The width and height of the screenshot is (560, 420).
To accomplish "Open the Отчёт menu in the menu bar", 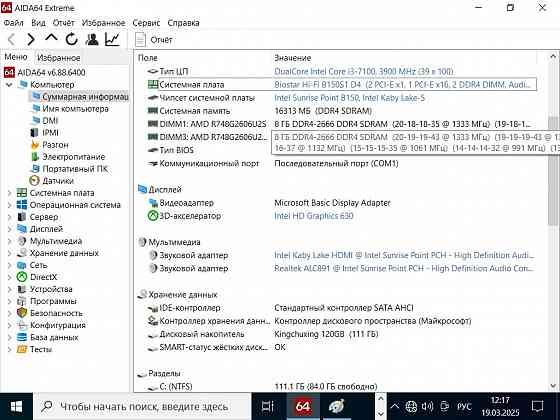I will [x=64, y=23].
